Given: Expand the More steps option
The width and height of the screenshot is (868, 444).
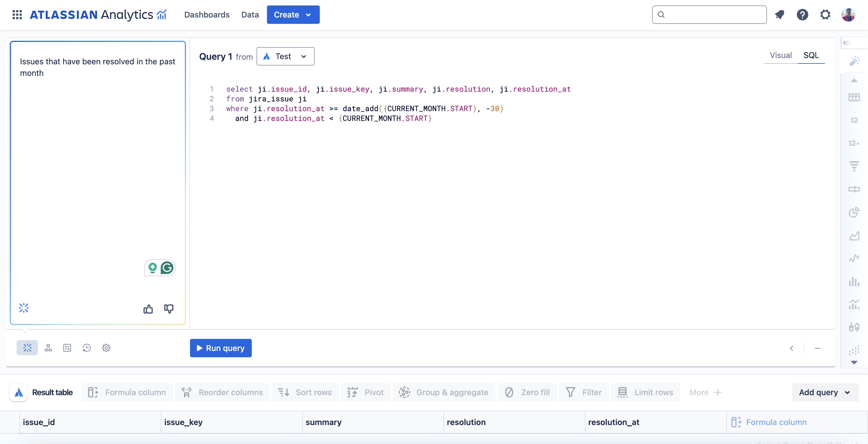Looking at the screenshot, I should click(705, 392).
